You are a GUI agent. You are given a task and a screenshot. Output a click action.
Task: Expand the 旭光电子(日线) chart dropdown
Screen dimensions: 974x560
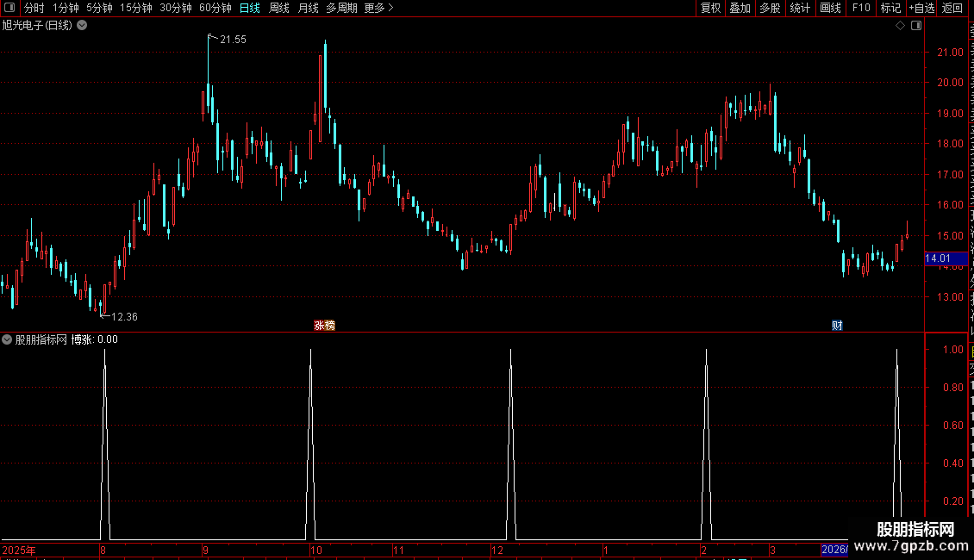pos(82,26)
